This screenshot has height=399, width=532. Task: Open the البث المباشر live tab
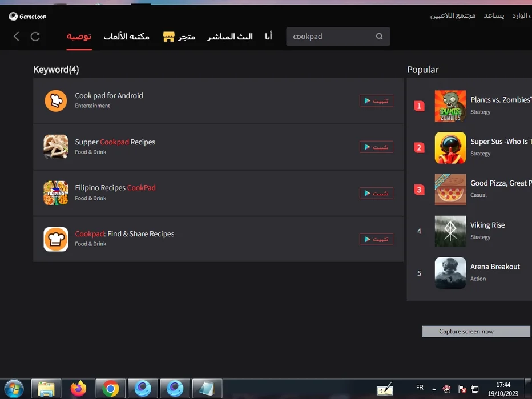230,37
